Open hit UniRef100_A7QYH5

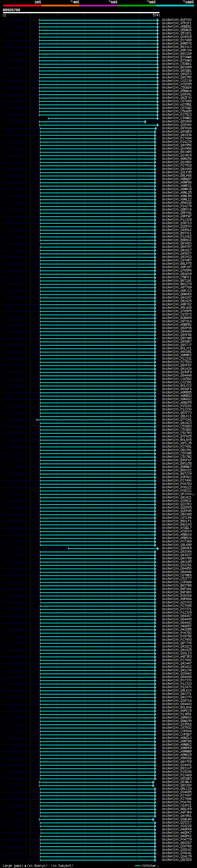coord(176,84)
